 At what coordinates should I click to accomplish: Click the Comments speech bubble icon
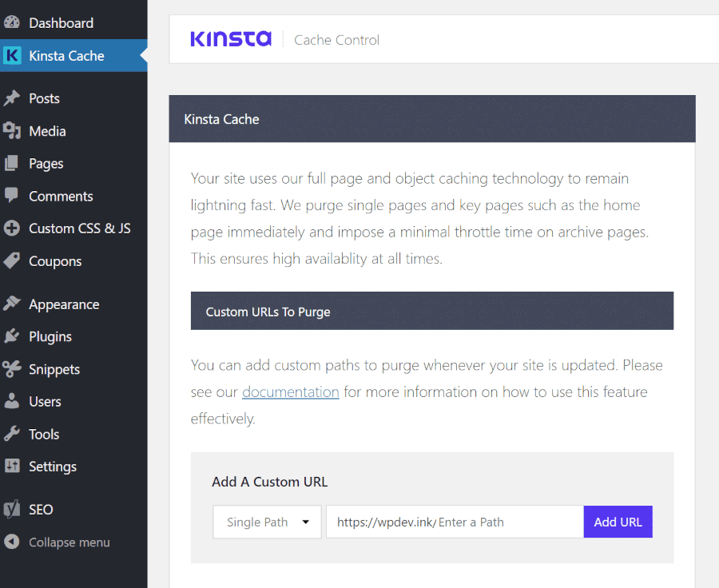pyautogui.click(x=12, y=196)
